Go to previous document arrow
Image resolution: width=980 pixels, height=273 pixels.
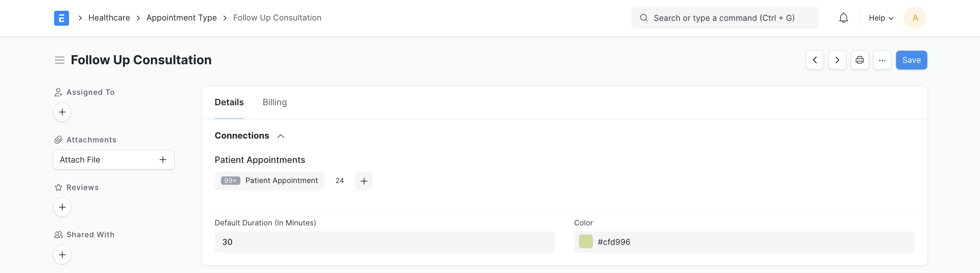pos(815,60)
